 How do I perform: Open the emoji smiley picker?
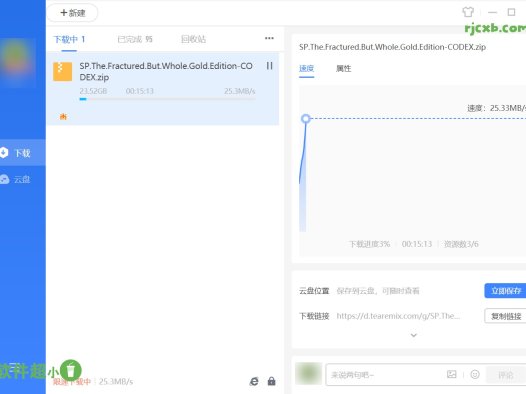point(475,374)
